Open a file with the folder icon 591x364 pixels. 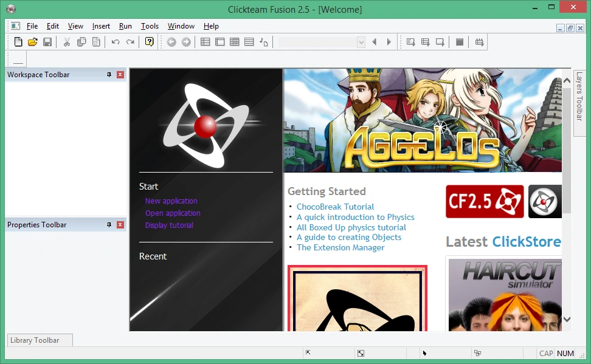tap(33, 42)
